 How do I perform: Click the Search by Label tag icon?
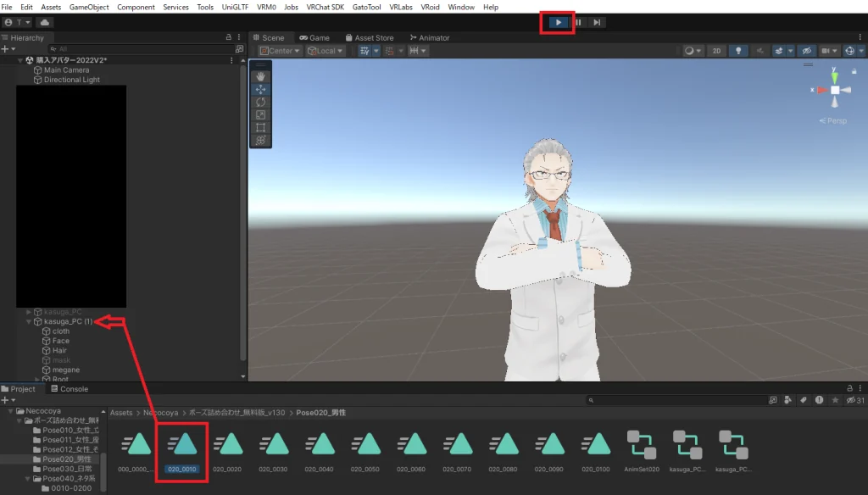click(x=804, y=400)
